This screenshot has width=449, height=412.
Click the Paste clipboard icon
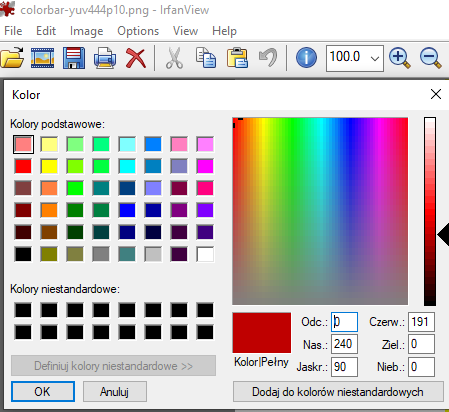pyautogui.click(x=237, y=58)
